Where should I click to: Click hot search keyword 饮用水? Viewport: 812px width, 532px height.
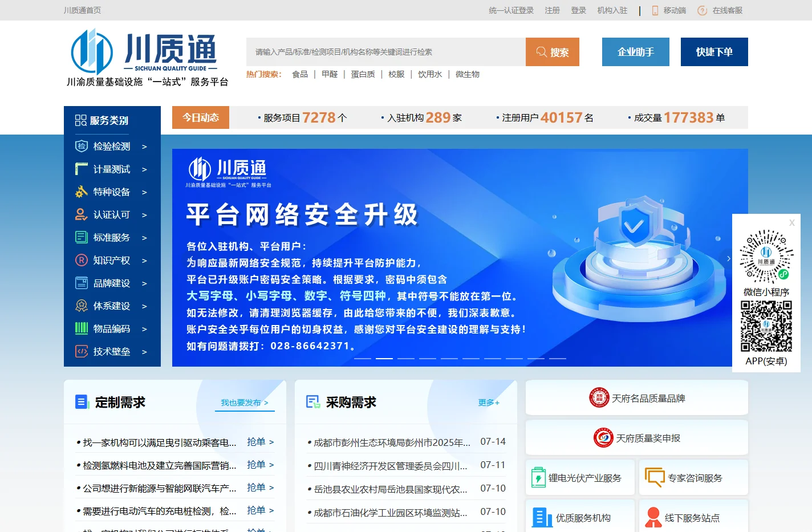coord(430,74)
